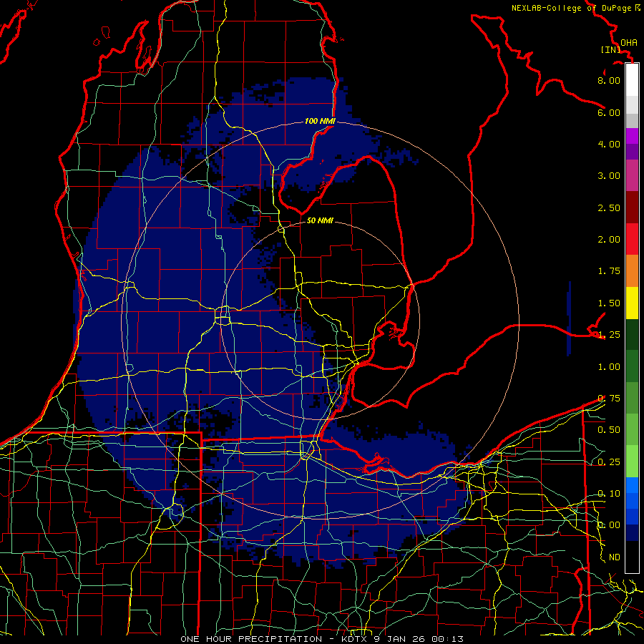Screen dimensions: 644x644
Task: Select the 6.00 legend value
Action: pos(609,112)
